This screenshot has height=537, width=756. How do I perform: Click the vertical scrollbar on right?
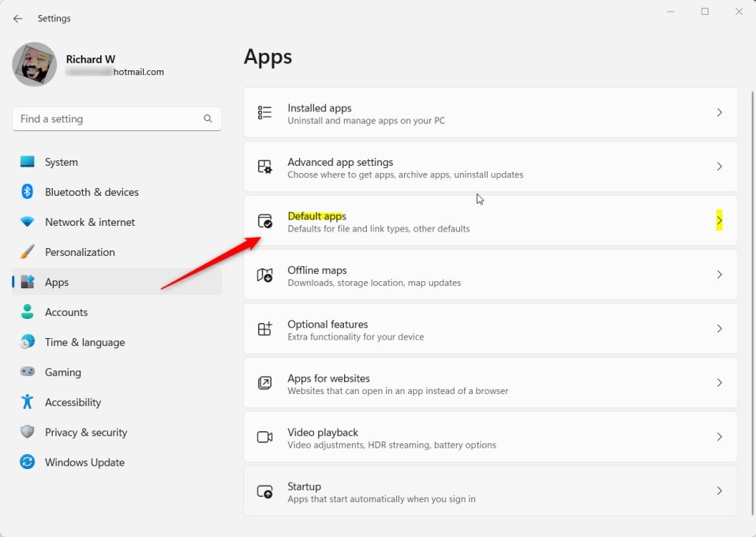pyautogui.click(x=753, y=302)
